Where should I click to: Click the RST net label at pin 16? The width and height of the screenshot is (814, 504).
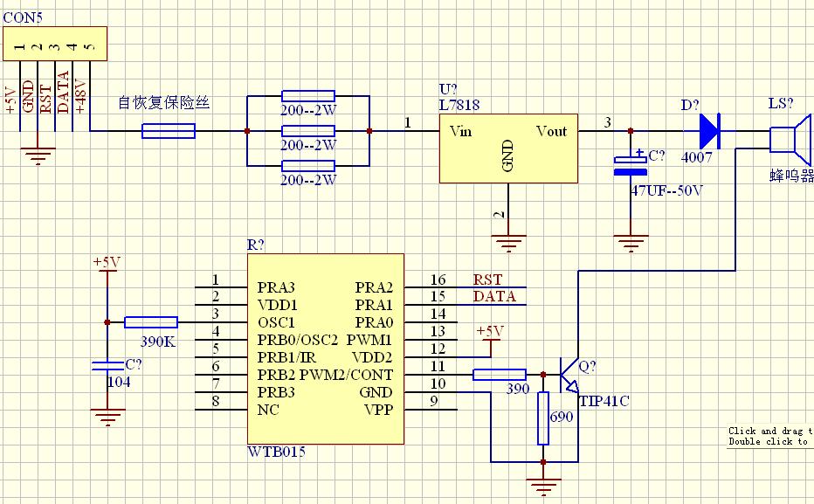[x=487, y=280]
